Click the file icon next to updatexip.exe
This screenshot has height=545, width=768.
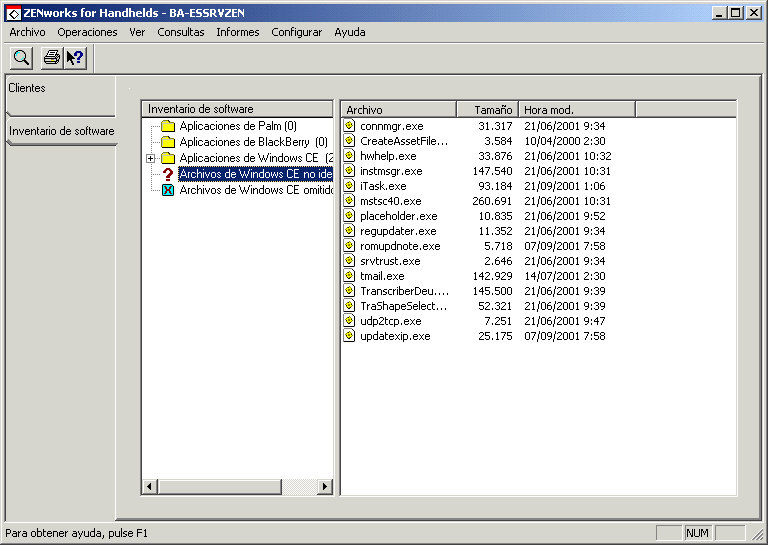(x=349, y=336)
